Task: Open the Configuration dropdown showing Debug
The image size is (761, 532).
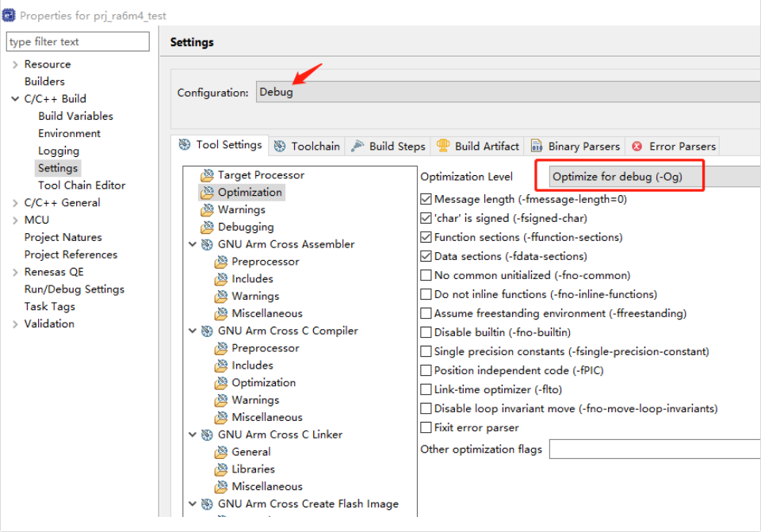Action: tap(508, 92)
